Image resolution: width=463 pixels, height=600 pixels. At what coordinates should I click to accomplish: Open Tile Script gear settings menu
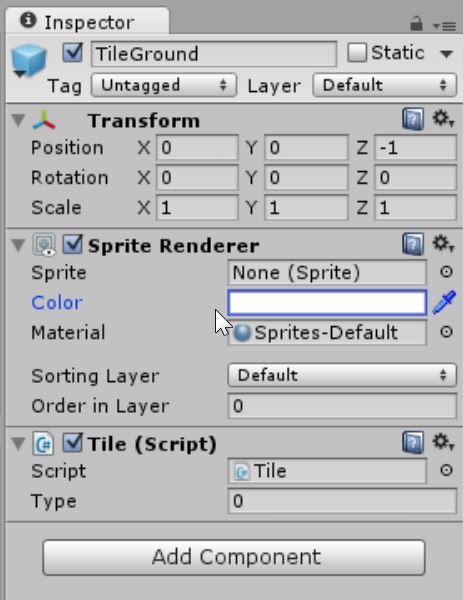[x=443, y=442]
